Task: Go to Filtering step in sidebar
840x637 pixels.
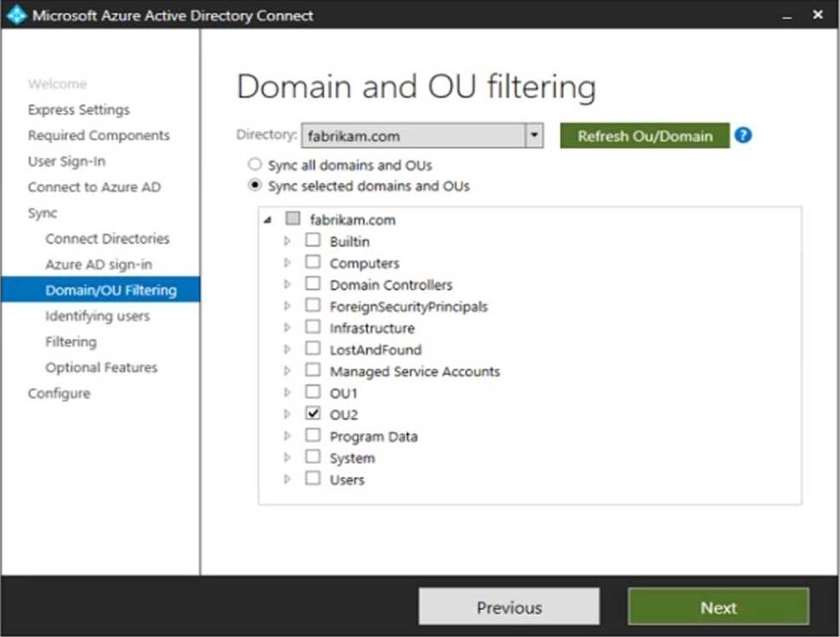Action: [71, 341]
